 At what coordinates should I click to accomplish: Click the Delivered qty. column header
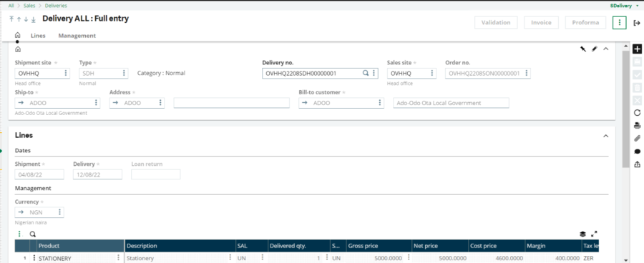pyautogui.click(x=299, y=246)
